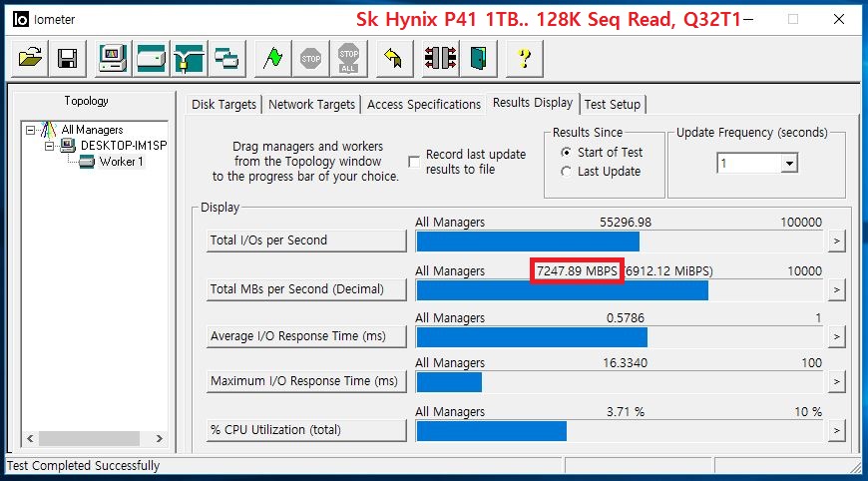Start a new network worker
Screen dimensions: 868x481
pos(190,58)
